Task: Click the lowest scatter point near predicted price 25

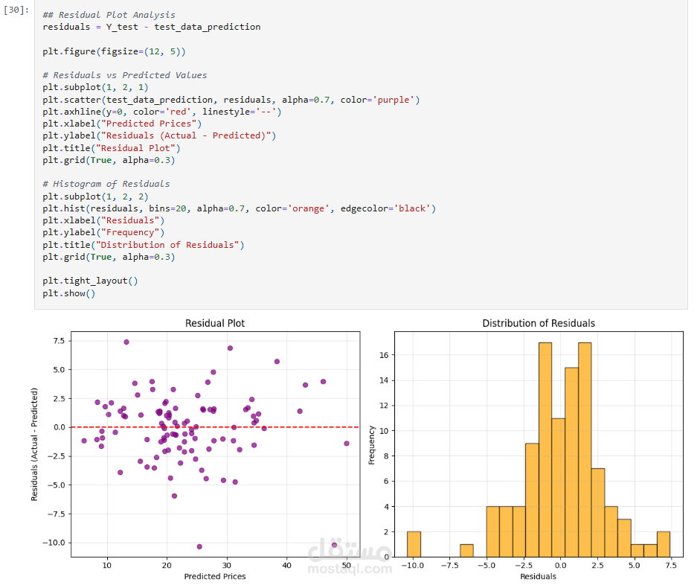Action: 199,546
